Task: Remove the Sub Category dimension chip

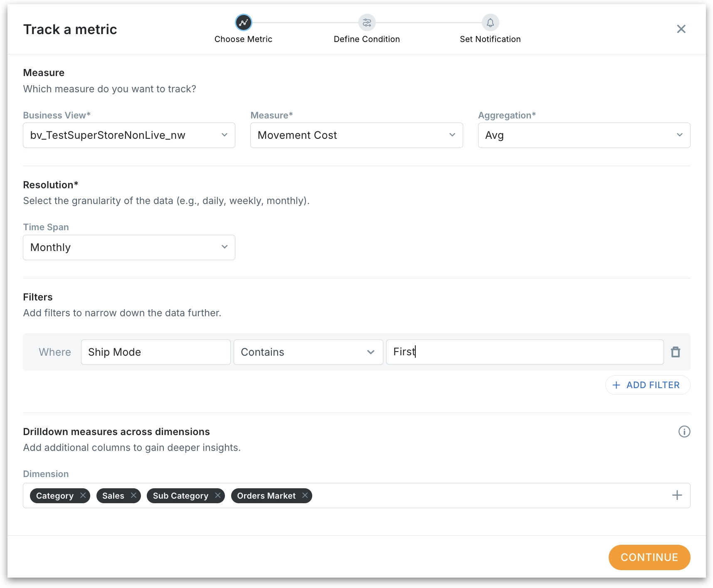Action: (217, 495)
